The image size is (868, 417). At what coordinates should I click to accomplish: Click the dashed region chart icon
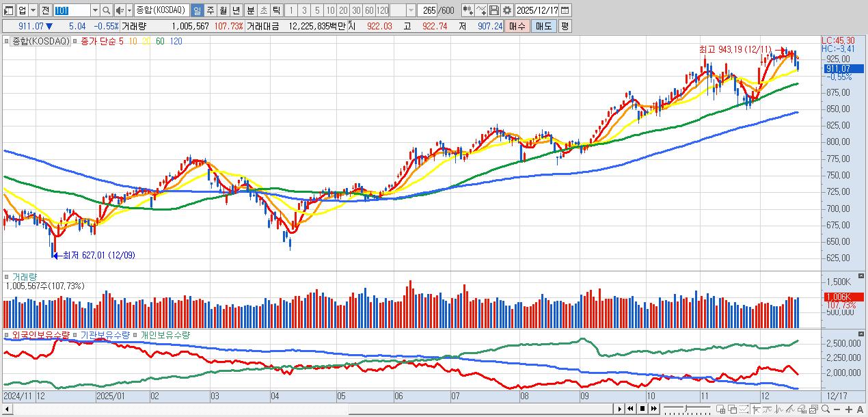tap(744, 409)
